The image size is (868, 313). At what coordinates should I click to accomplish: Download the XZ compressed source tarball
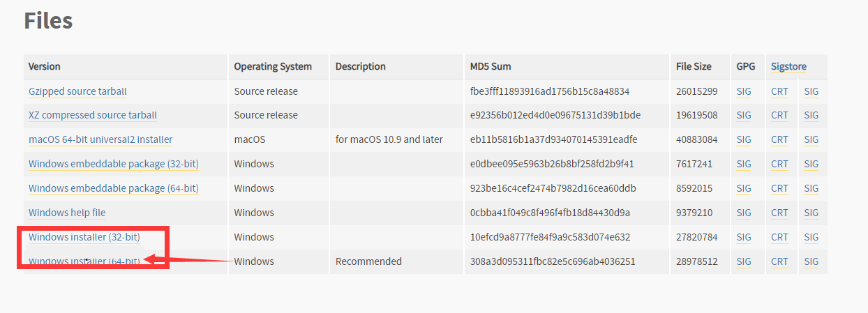[x=93, y=115]
